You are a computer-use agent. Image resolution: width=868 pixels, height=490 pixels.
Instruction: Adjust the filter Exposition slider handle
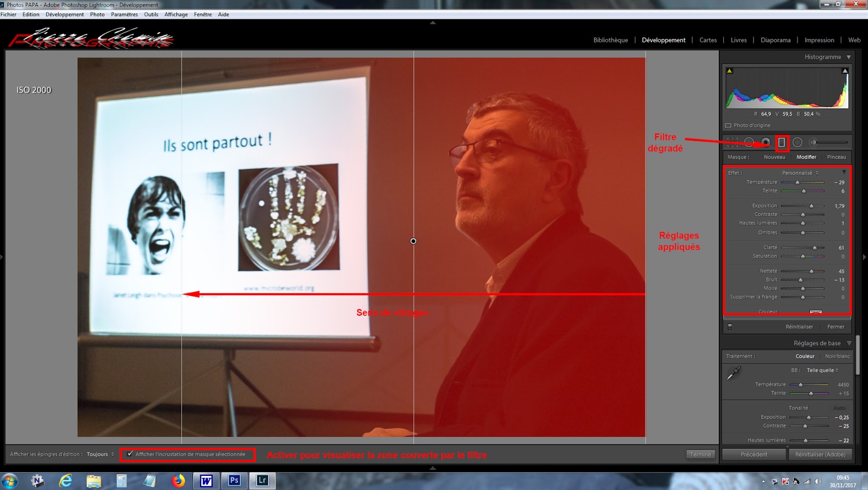[812, 206]
